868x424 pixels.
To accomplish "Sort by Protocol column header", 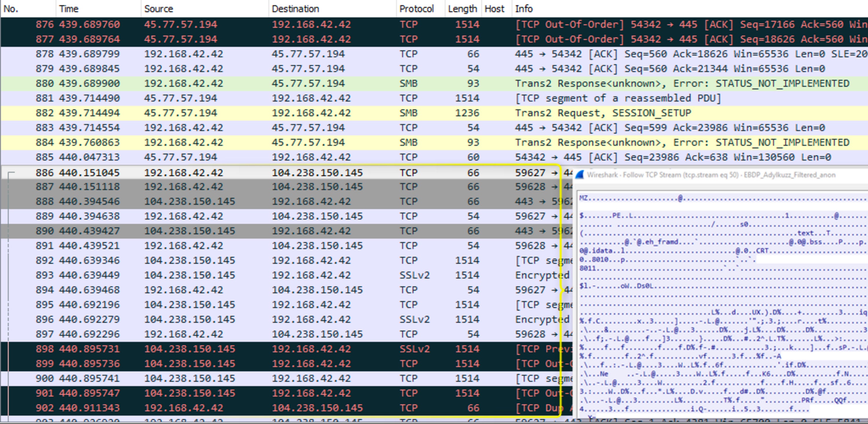I will [420, 9].
